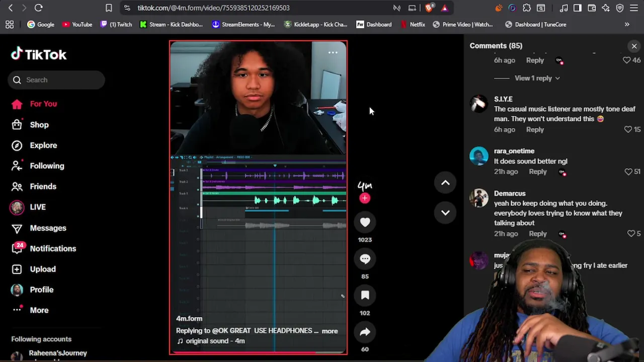Screen dimensions: 644x362
Task: Select For You in the sidebar
Action: pyautogui.click(x=34, y=104)
